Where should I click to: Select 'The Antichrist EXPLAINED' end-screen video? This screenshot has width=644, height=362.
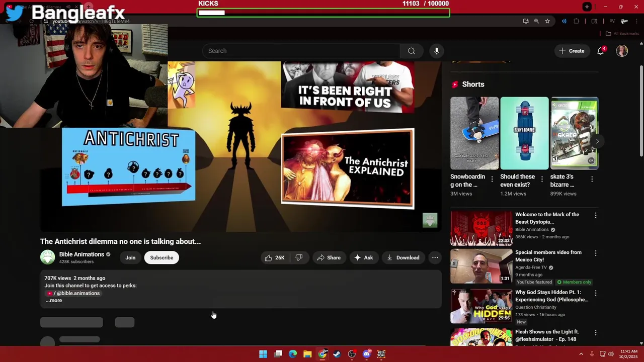click(x=348, y=168)
